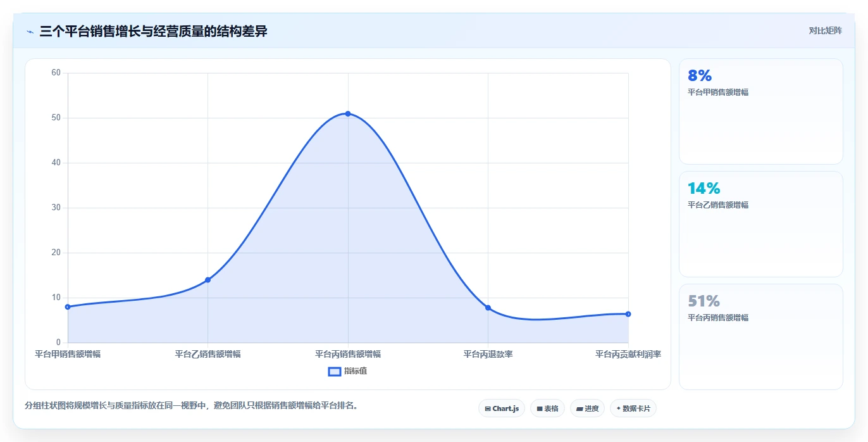The width and height of the screenshot is (868, 442).
Task: Click the 对比矩阵 label in header
Action: (x=825, y=30)
